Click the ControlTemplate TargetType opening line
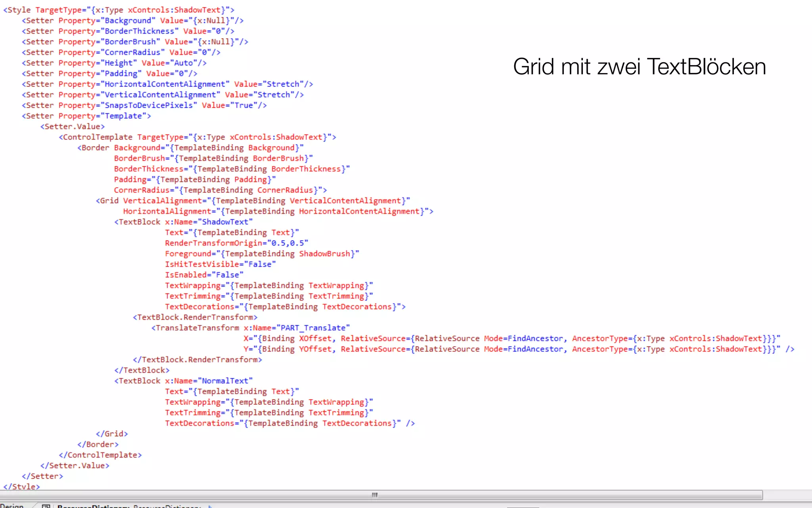This screenshot has width=812, height=508. click(197, 137)
